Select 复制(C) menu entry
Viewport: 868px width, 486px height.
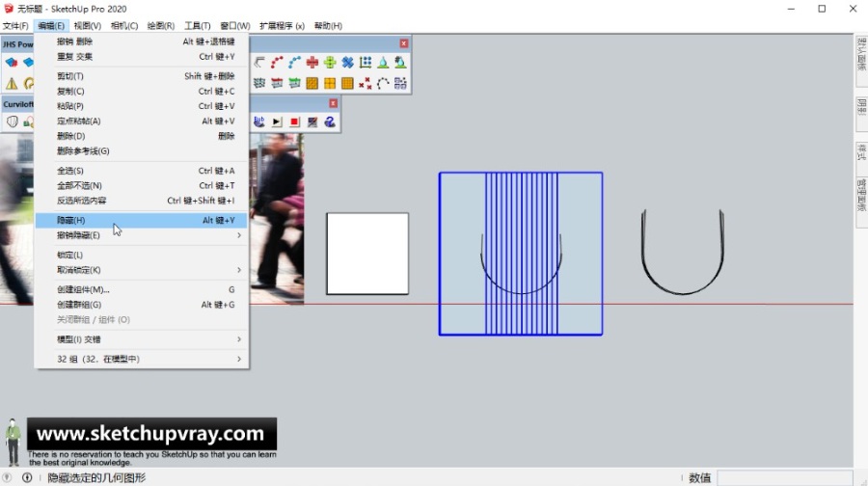click(x=141, y=91)
